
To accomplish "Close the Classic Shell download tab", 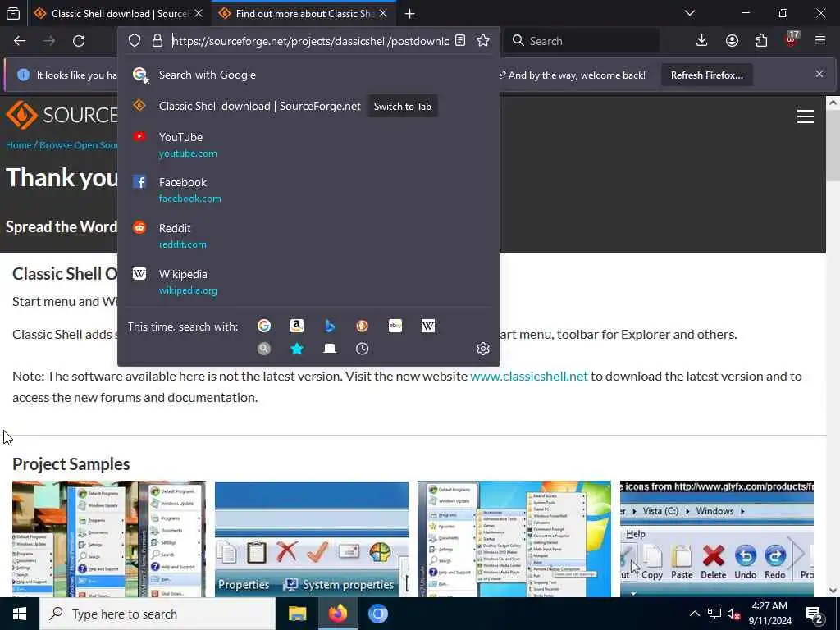I will coord(199,13).
